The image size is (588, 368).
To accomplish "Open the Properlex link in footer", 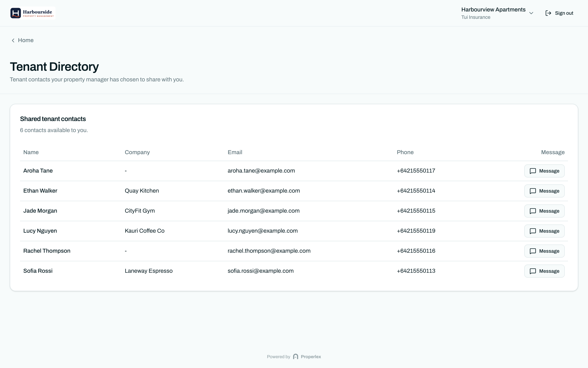I will click(x=311, y=357).
